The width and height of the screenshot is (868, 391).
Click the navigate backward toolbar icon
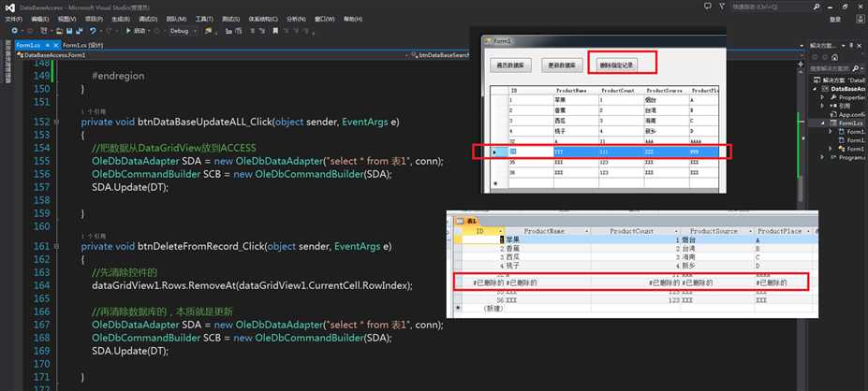tap(14, 31)
